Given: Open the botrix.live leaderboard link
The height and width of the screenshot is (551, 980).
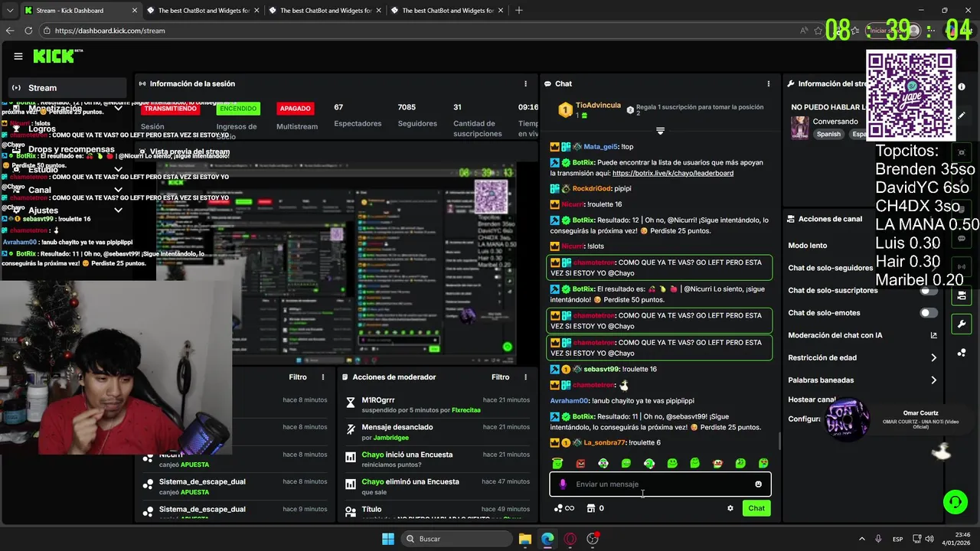Looking at the screenshot, I should click(x=673, y=173).
